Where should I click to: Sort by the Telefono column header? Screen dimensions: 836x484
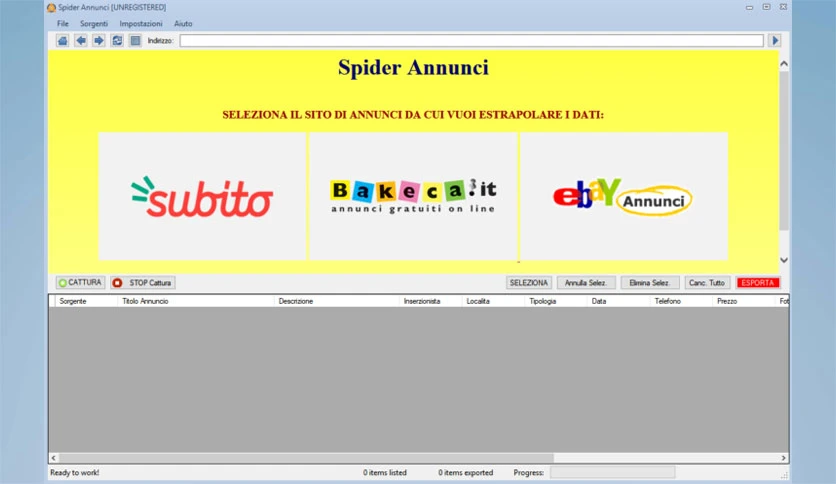click(681, 301)
